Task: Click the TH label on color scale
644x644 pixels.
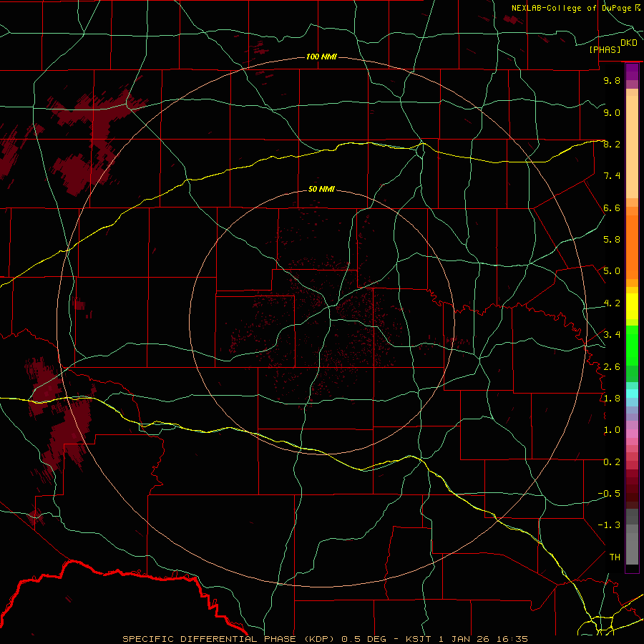Action: (615, 557)
